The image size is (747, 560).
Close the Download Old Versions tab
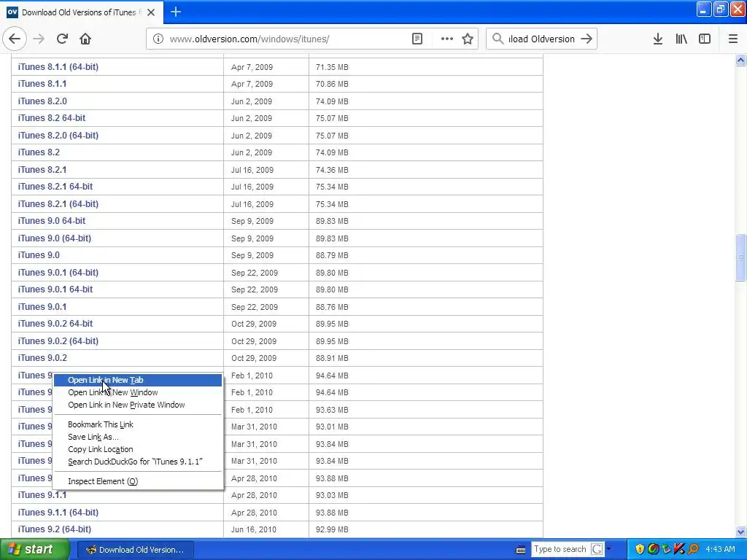[151, 12]
